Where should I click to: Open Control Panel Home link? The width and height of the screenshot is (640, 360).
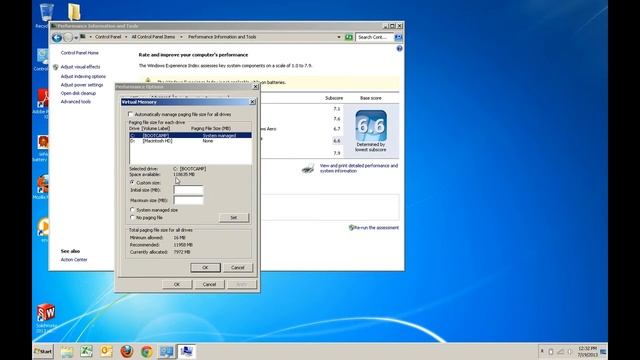coord(80,53)
